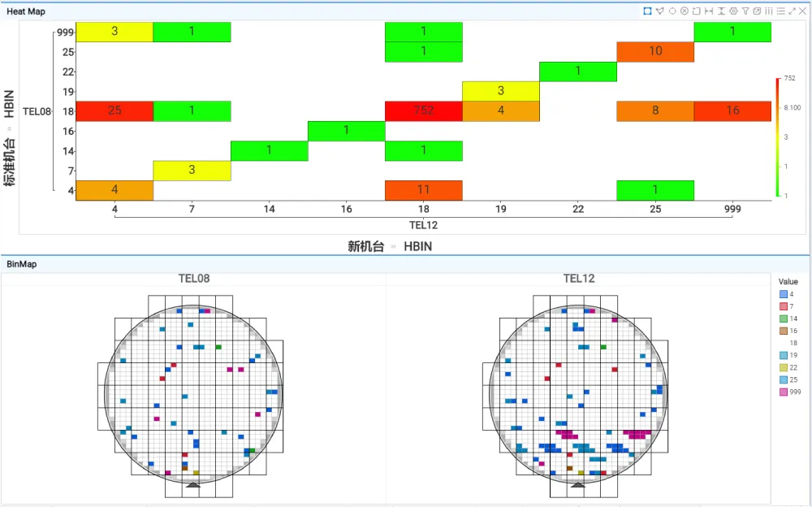Toggle legend value 25 swatch
This screenshot has height=507, width=812.
(x=784, y=379)
